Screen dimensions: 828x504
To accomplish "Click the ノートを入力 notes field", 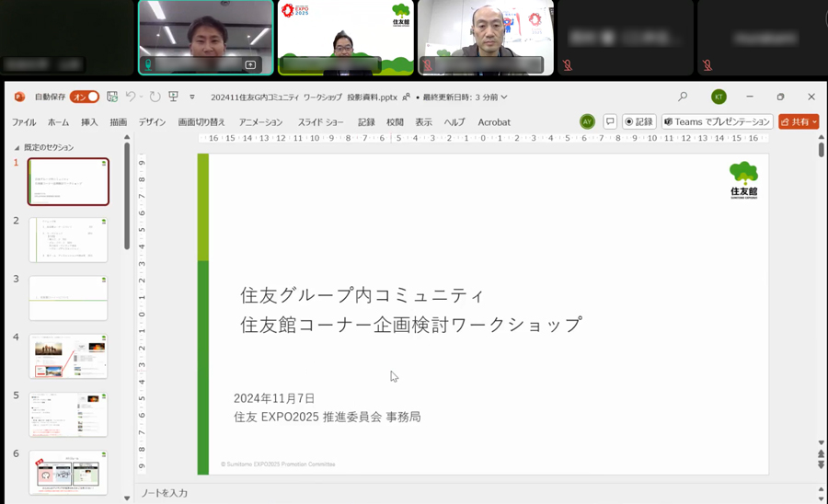I will pos(165,493).
